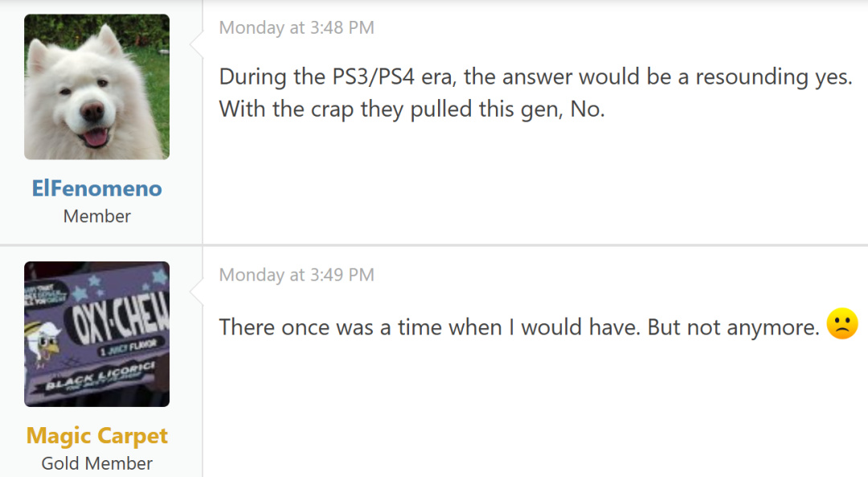Click the "Gold Member" title under Magic Carpet
Screen dimensions: 868x477
[96, 463]
